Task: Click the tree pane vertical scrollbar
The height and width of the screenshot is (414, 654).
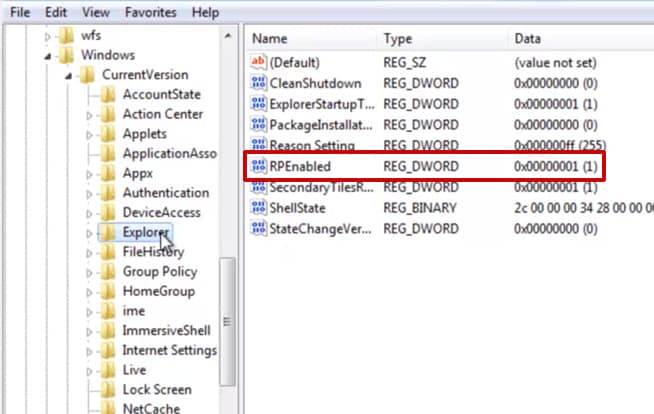Action: [228, 320]
